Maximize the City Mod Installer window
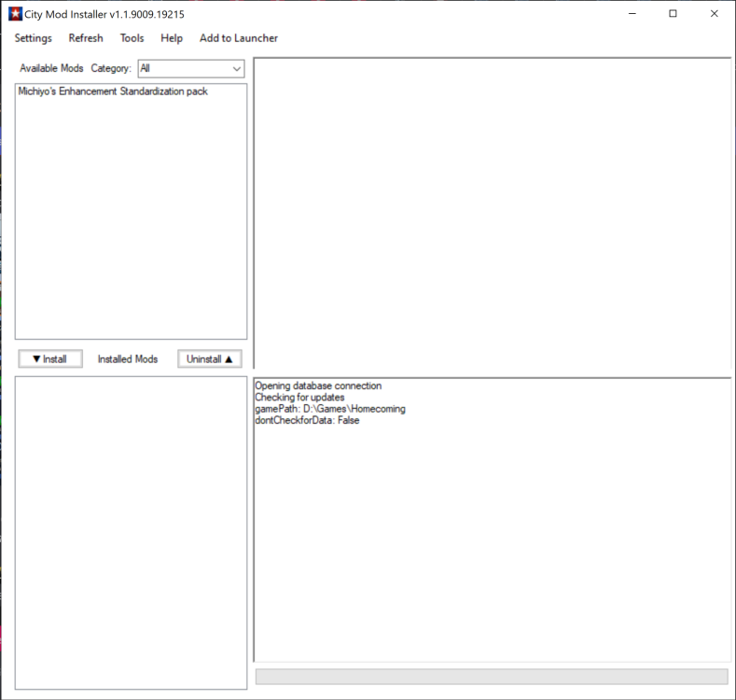Image resolution: width=736 pixels, height=700 pixels. (673, 14)
